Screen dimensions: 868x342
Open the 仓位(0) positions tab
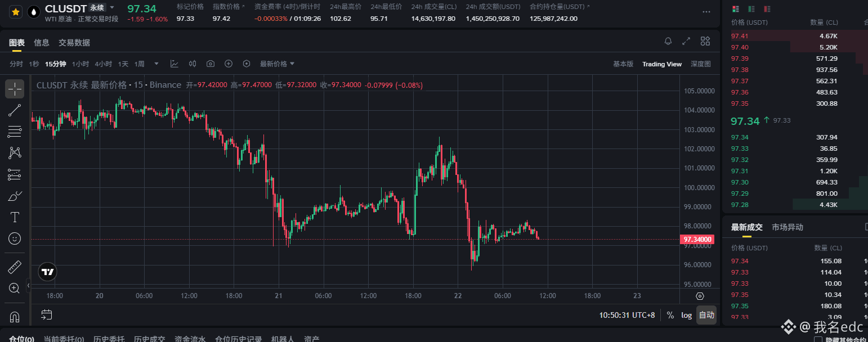click(x=21, y=339)
